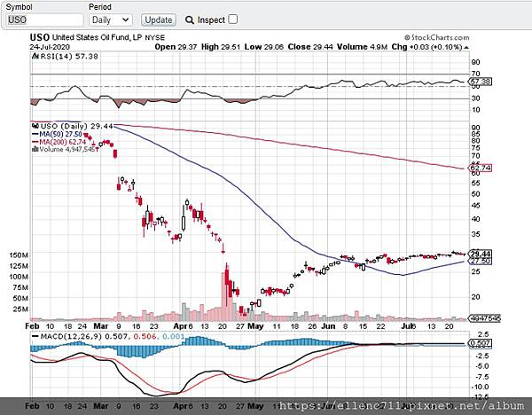Screen dimensions: 532x415
Task: Click the Volume 4.9M header value
Action: [362, 47]
